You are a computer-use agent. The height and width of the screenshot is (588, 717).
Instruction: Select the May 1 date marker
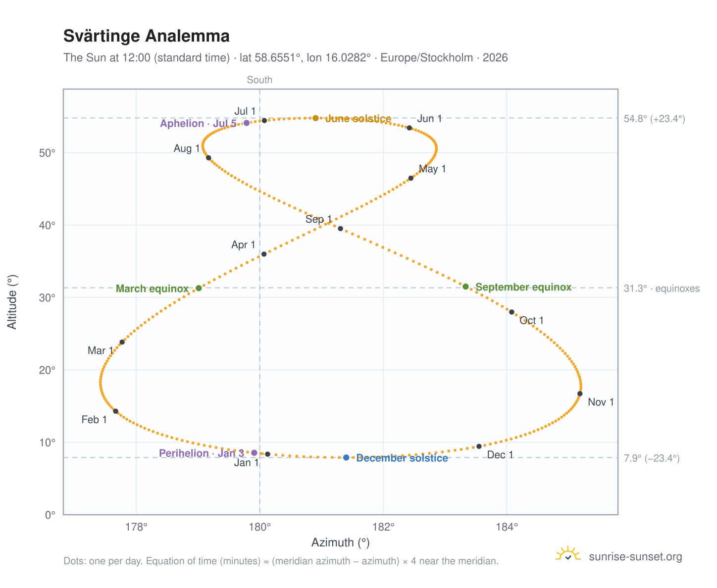click(410, 178)
